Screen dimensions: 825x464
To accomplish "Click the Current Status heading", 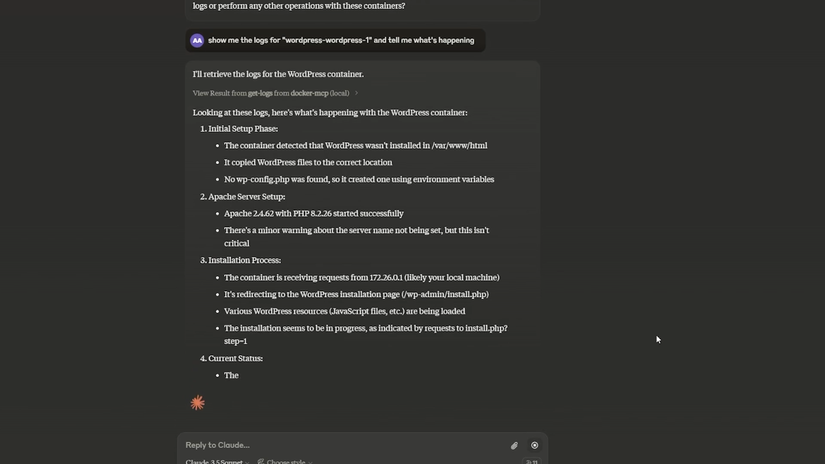I will pyautogui.click(x=235, y=358).
